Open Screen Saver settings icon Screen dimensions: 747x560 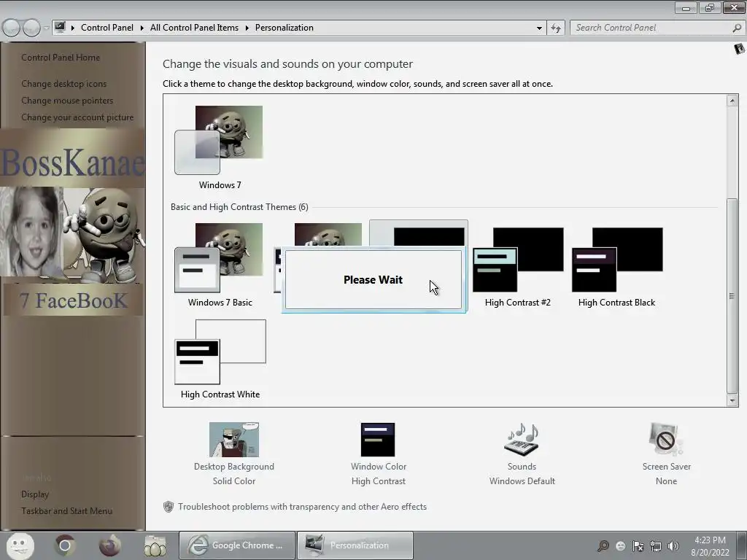666,439
